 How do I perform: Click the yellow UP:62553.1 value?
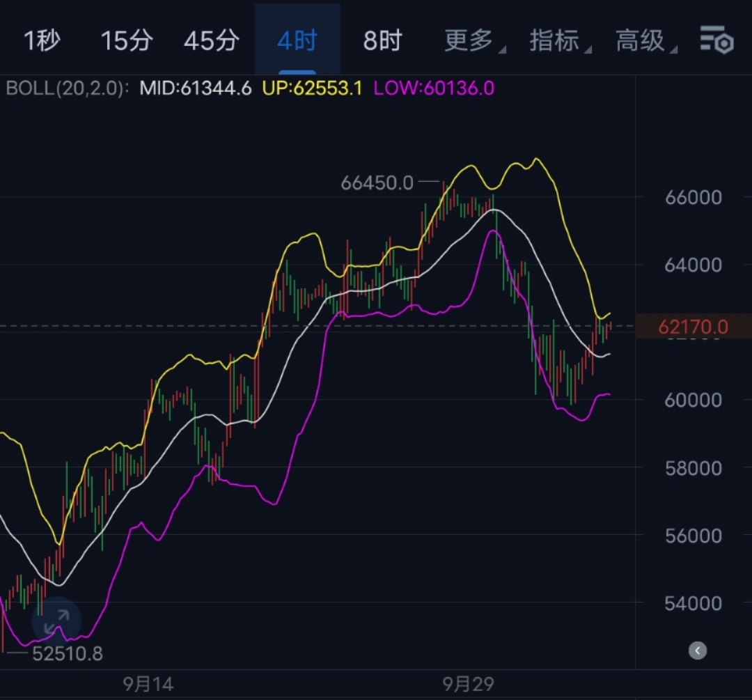tap(312, 88)
